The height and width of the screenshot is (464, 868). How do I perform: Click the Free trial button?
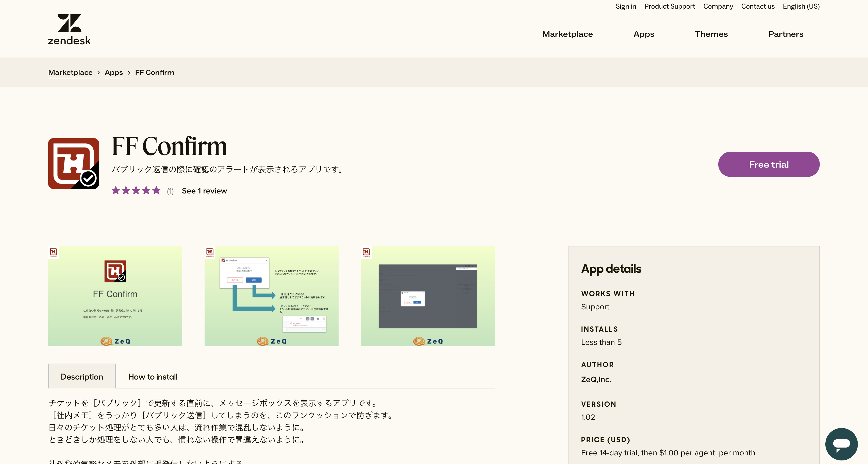[x=769, y=164]
